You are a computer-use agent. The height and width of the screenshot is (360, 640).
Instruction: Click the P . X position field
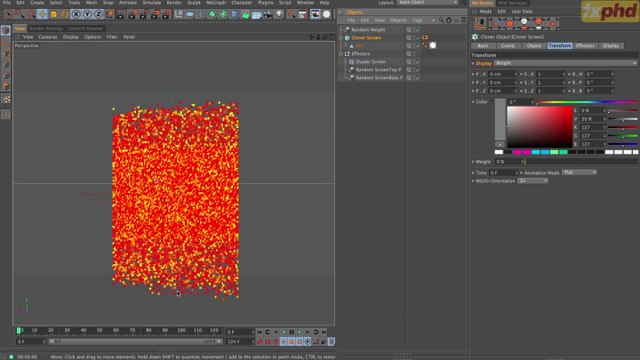(x=502, y=74)
